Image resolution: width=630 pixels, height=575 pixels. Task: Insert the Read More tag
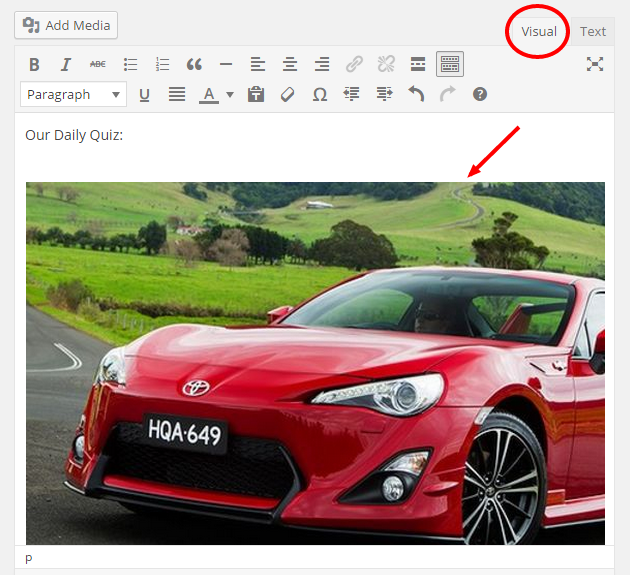(x=418, y=64)
